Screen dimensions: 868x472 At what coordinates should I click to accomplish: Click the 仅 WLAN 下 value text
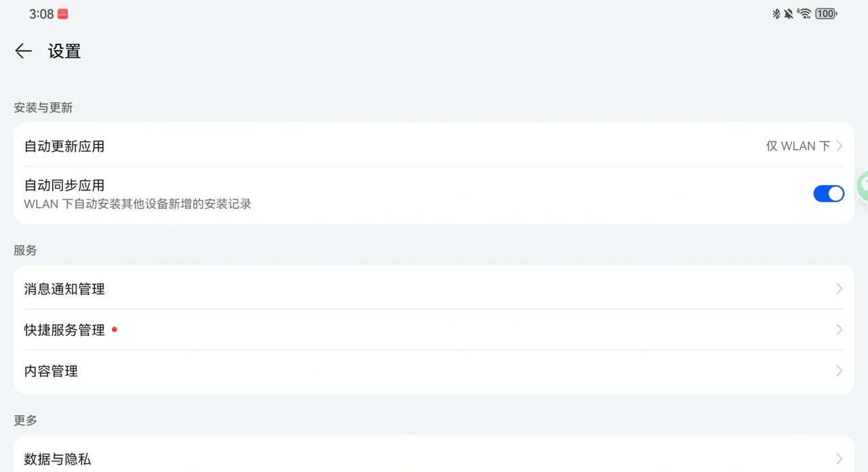(797, 146)
